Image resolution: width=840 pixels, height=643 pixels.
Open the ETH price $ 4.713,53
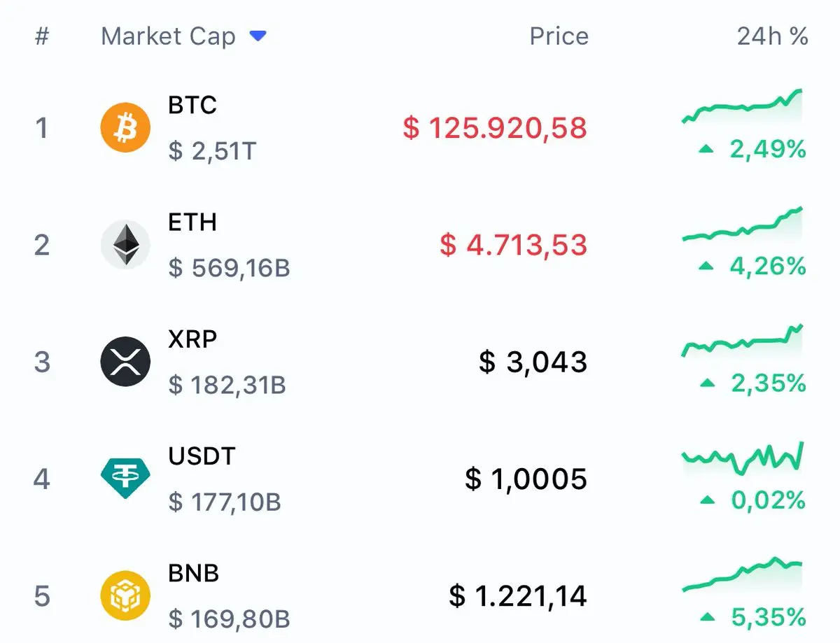513,245
